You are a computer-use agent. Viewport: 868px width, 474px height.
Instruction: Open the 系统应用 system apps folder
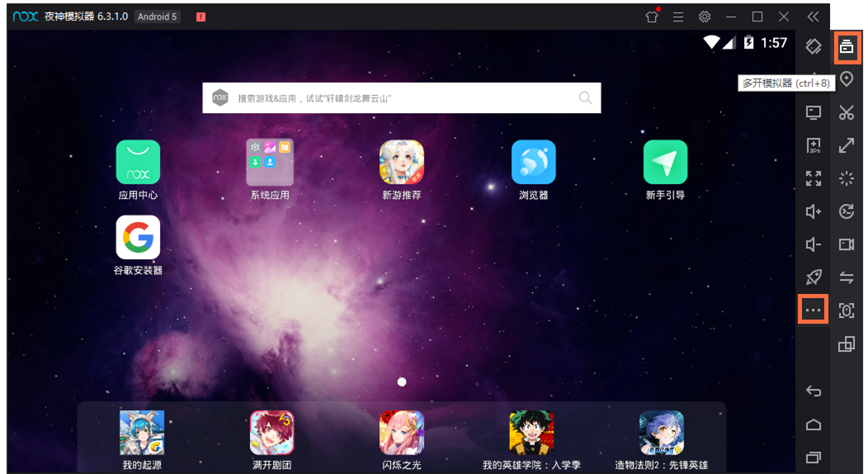270,169
